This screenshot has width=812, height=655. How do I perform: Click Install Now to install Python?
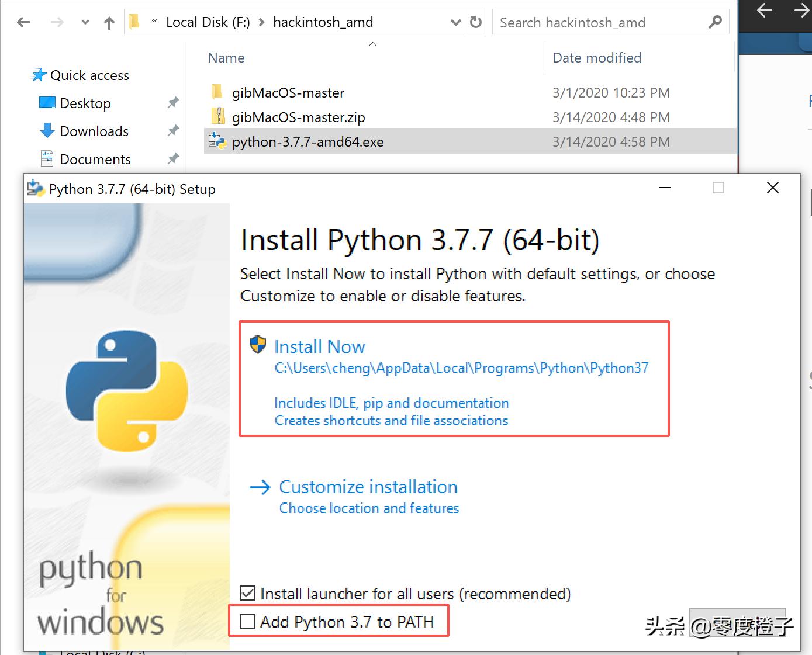(320, 346)
